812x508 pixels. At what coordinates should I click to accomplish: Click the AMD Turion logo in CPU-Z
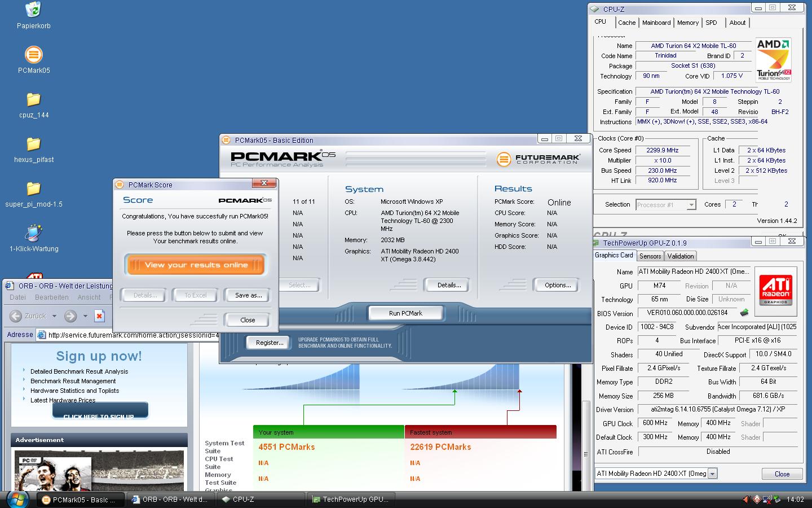(773, 59)
